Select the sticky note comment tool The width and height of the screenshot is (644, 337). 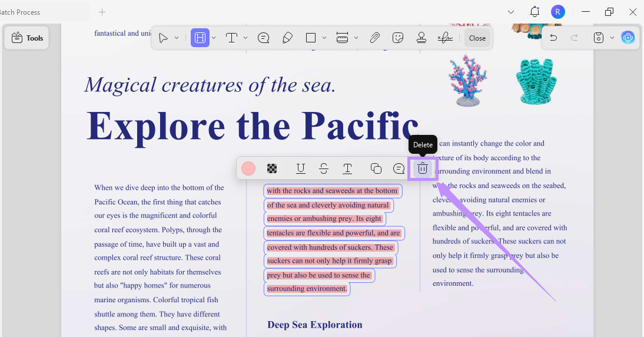[263, 38]
